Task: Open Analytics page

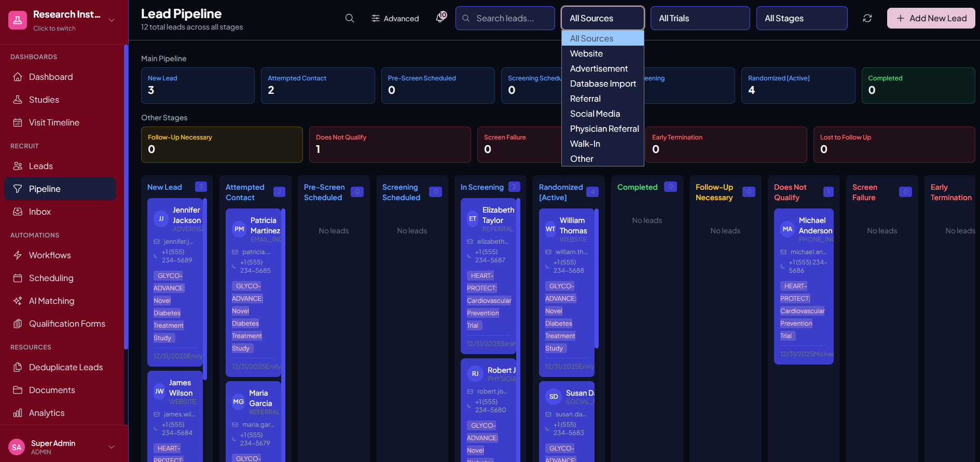Action: [x=60, y=413]
